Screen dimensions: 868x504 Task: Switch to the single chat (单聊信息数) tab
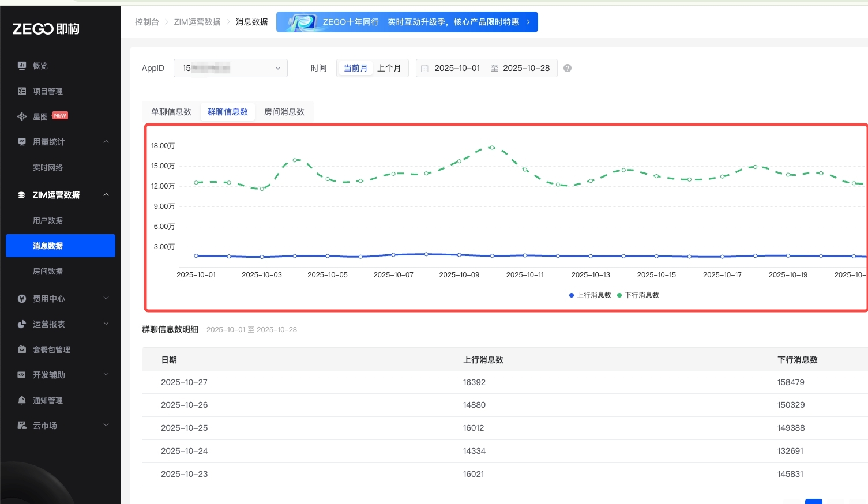171,112
